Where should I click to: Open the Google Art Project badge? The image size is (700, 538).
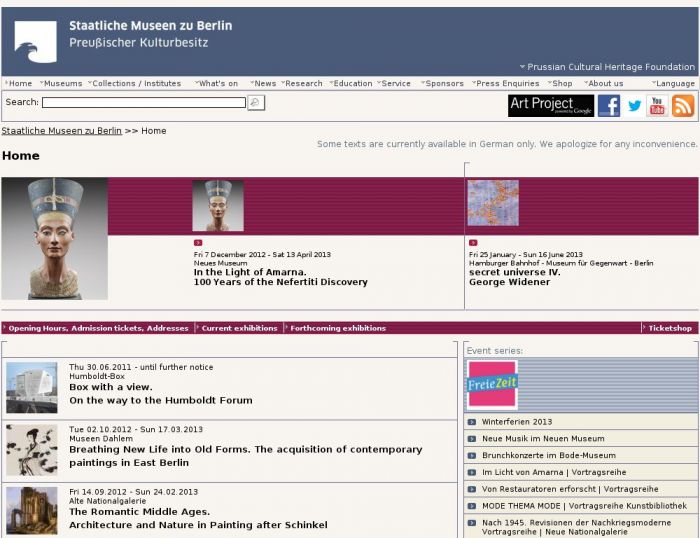click(550, 106)
